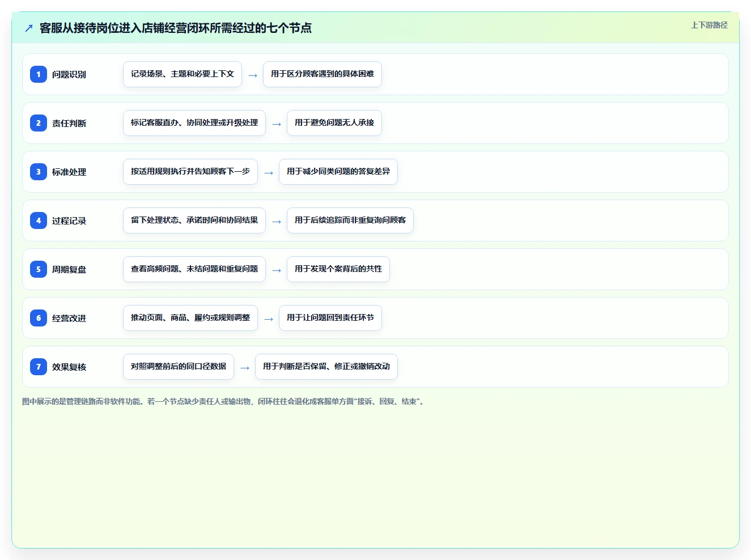Click the 查看高频问题、未结问题和重复问题 box
This screenshot has width=751, height=560.
click(194, 269)
